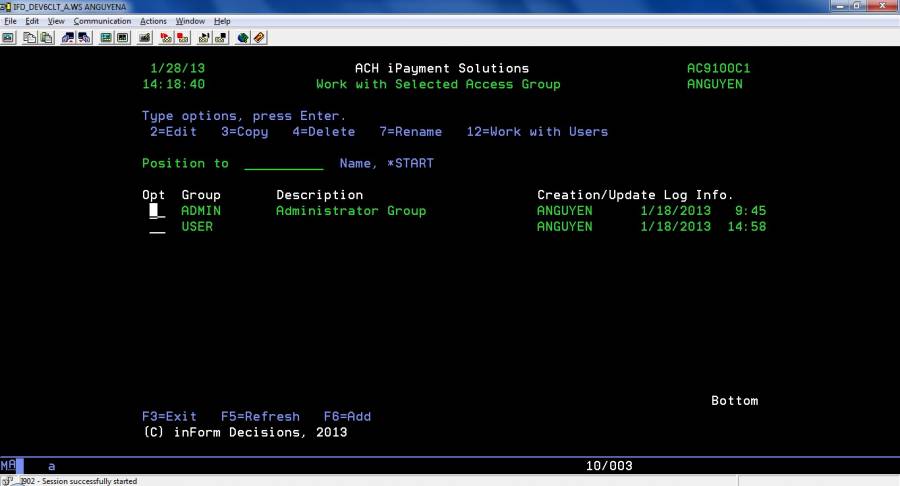
Task: Click the globe Support toolbar icon
Action: click(242, 38)
